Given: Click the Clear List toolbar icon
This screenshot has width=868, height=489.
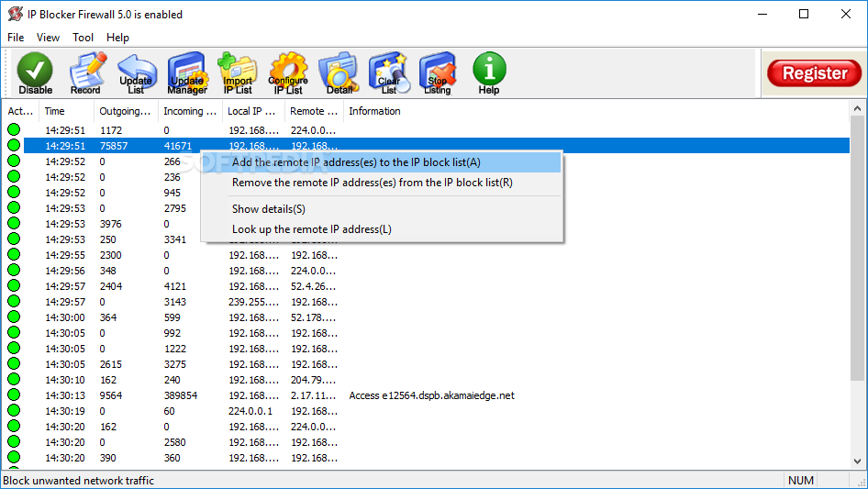Looking at the screenshot, I should tap(389, 73).
